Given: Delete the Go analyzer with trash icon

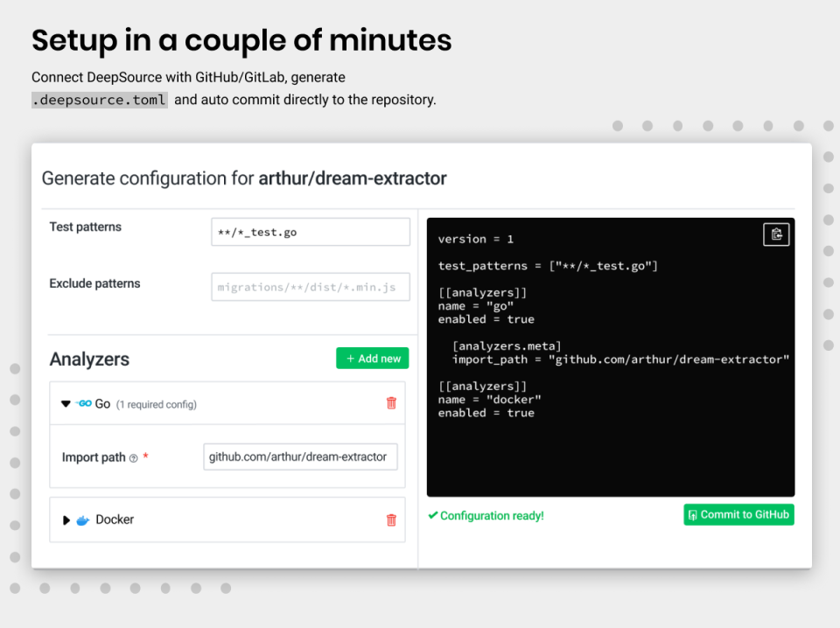Looking at the screenshot, I should 391,403.
